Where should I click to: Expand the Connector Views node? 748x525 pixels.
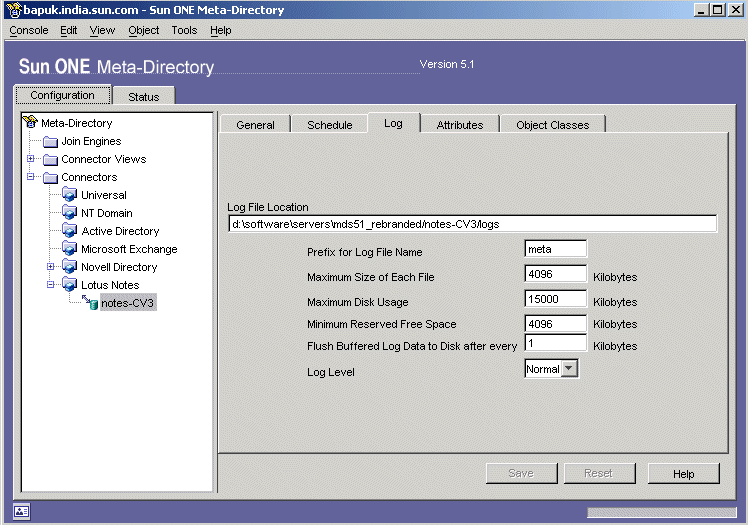pos(31,159)
